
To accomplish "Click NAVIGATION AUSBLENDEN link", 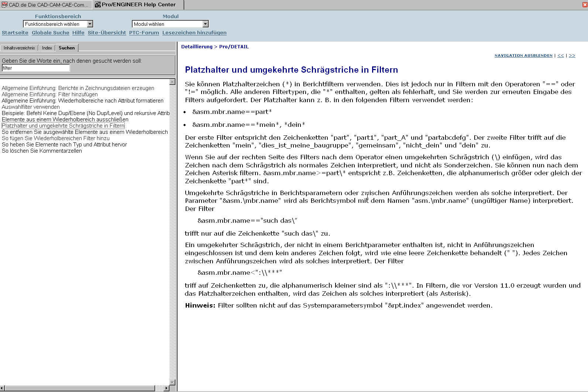I will click(x=523, y=56).
